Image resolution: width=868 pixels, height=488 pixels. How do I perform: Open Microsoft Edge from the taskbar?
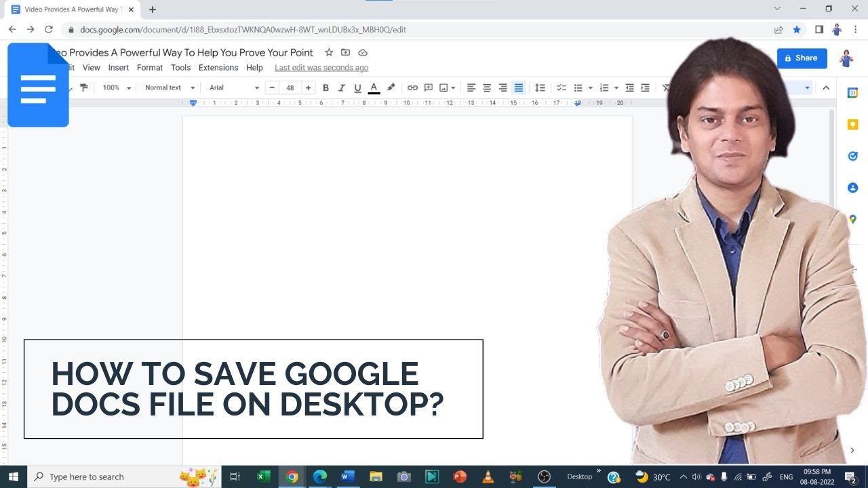(320, 476)
